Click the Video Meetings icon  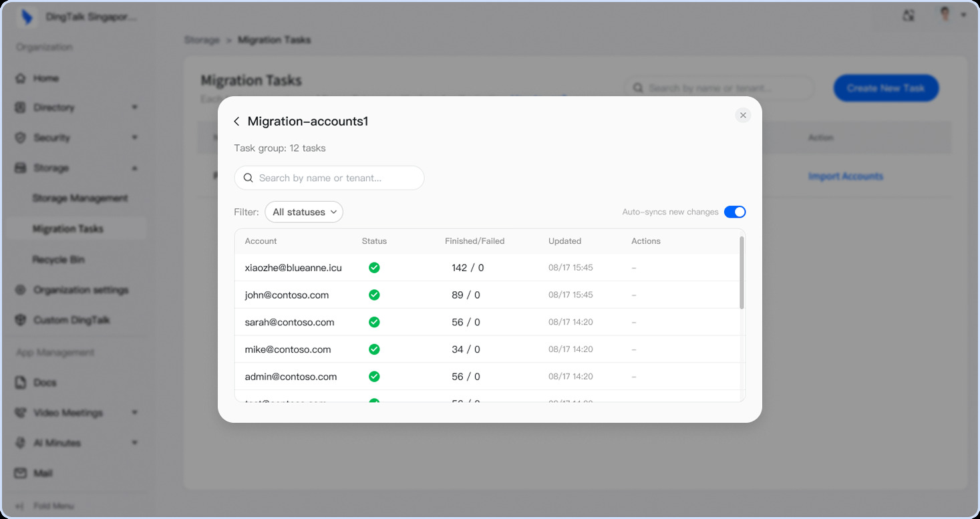(21, 413)
